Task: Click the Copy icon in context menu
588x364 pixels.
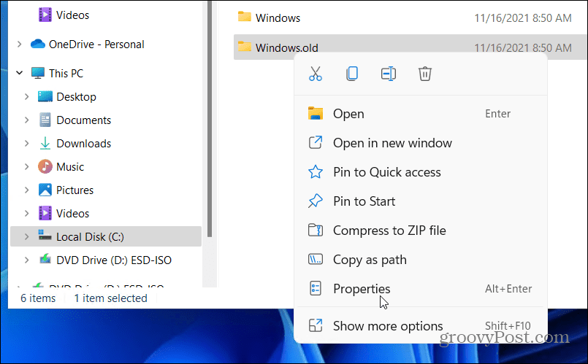Action: [x=352, y=74]
